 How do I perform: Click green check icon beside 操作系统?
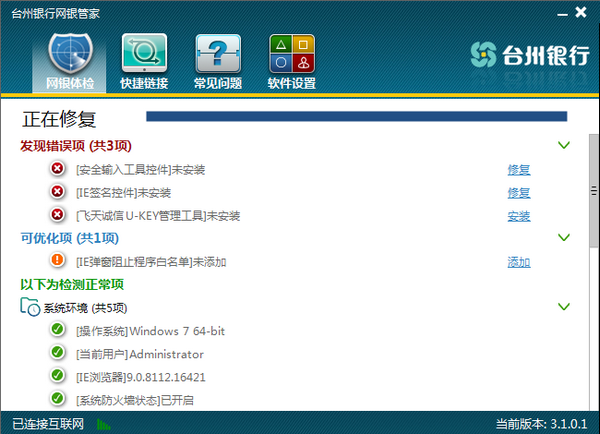coord(57,331)
